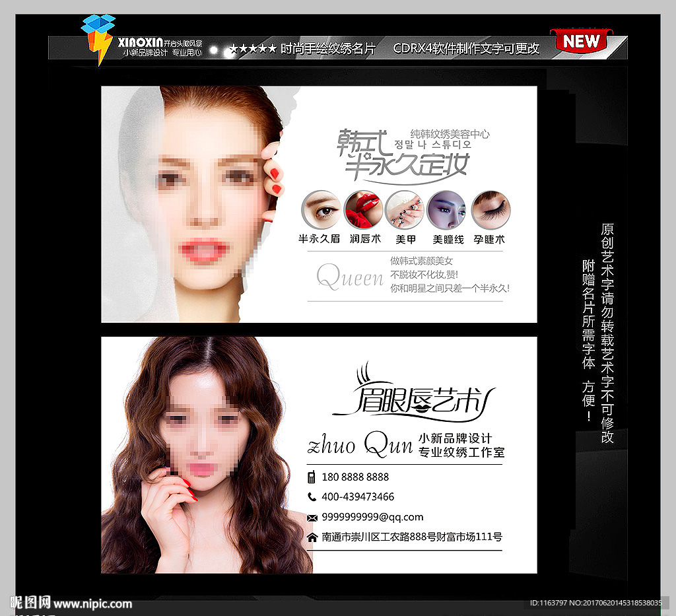Click the five-star rating in banner
676x616 pixels.
point(253,49)
